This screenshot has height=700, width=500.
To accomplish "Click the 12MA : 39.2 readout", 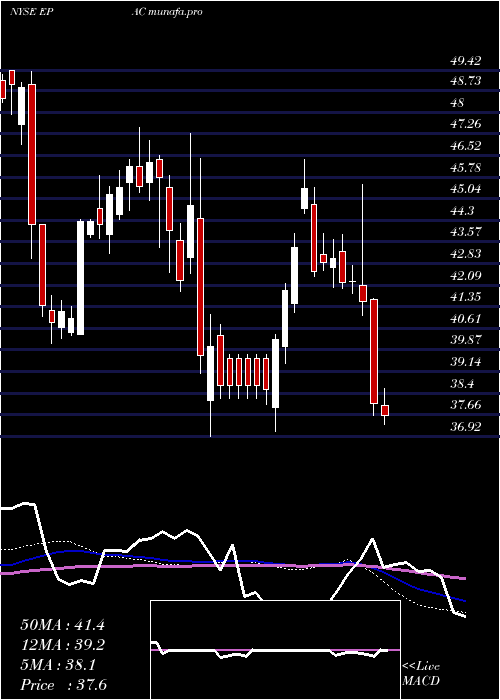I will (x=62, y=645).
